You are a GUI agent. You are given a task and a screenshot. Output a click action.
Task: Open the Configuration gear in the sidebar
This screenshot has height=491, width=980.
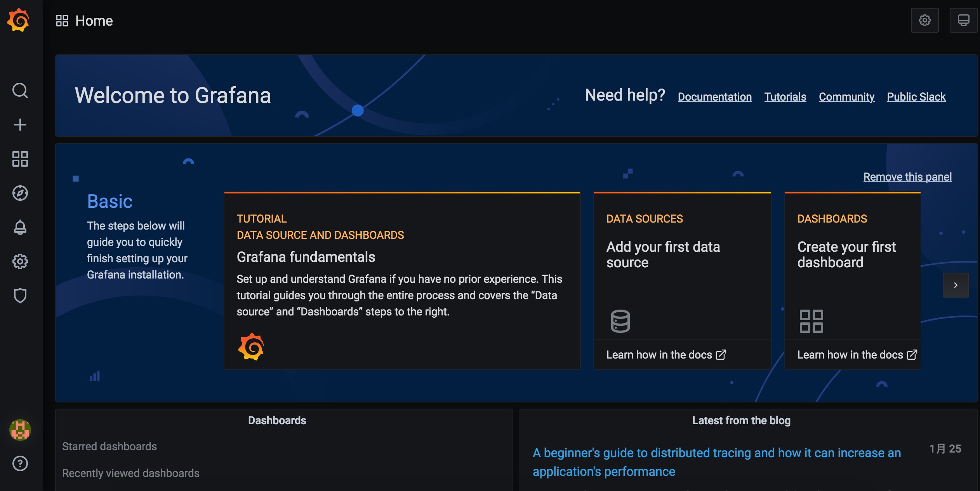[x=20, y=261]
